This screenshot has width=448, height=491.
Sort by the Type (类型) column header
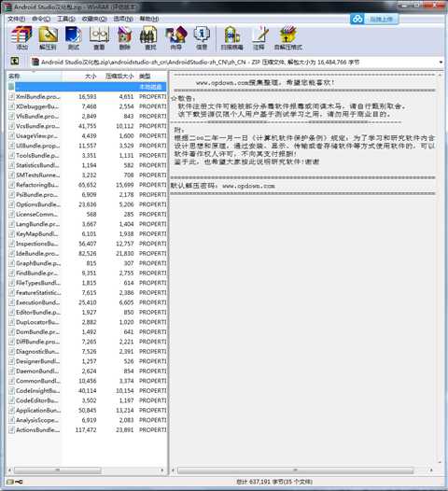tap(152, 77)
